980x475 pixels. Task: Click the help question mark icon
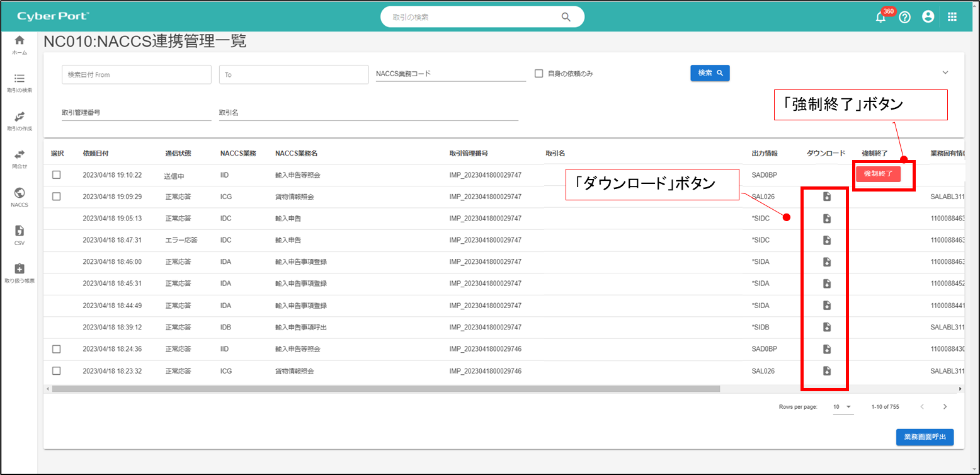[904, 18]
